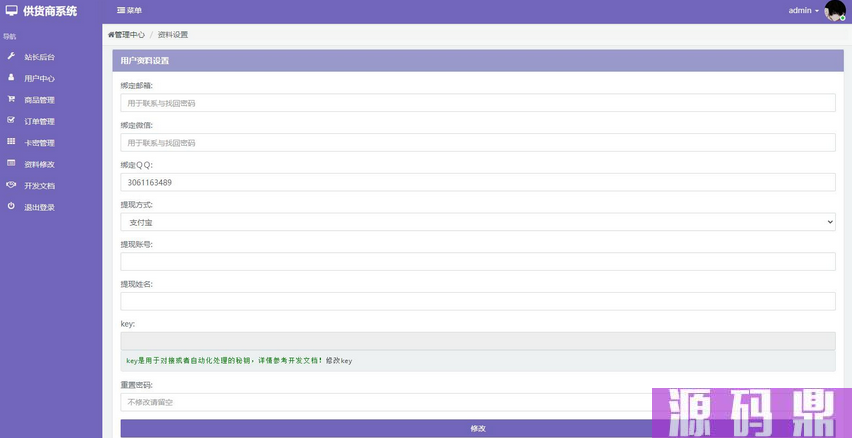The image size is (852, 438).
Task: Click the 修改 submit button
Action: pos(478,428)
